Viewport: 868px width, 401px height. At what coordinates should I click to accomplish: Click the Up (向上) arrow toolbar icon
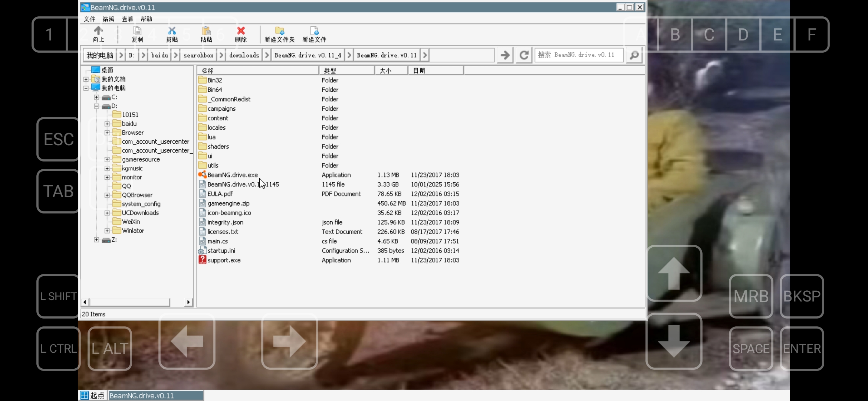pos(98,31)
